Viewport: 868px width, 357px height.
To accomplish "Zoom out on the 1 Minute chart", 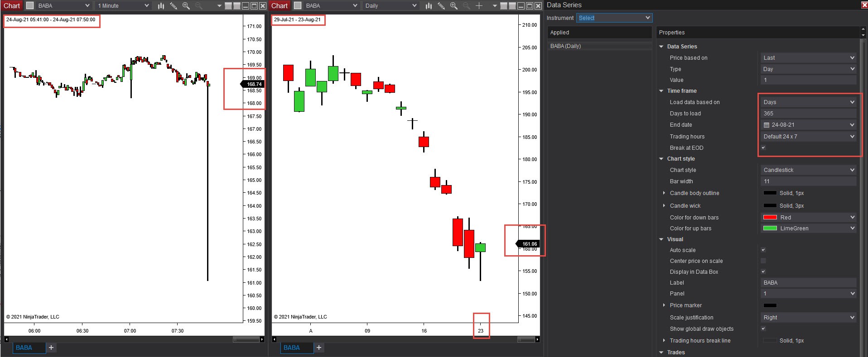I will point(199,6).
